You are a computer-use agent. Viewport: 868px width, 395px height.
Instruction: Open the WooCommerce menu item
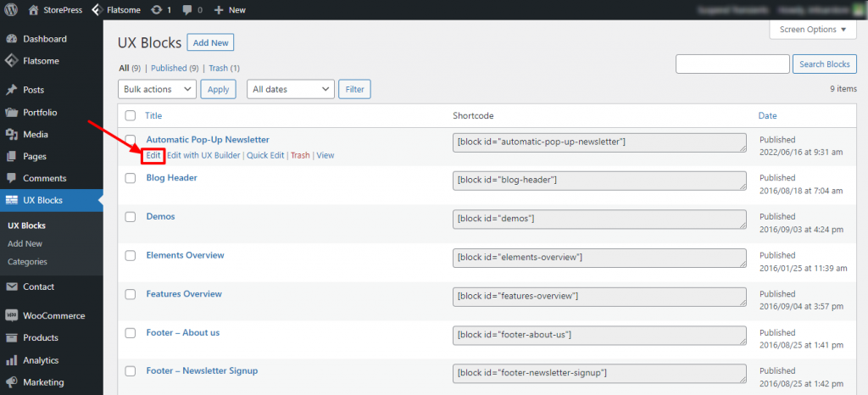(x=52, y=316)
